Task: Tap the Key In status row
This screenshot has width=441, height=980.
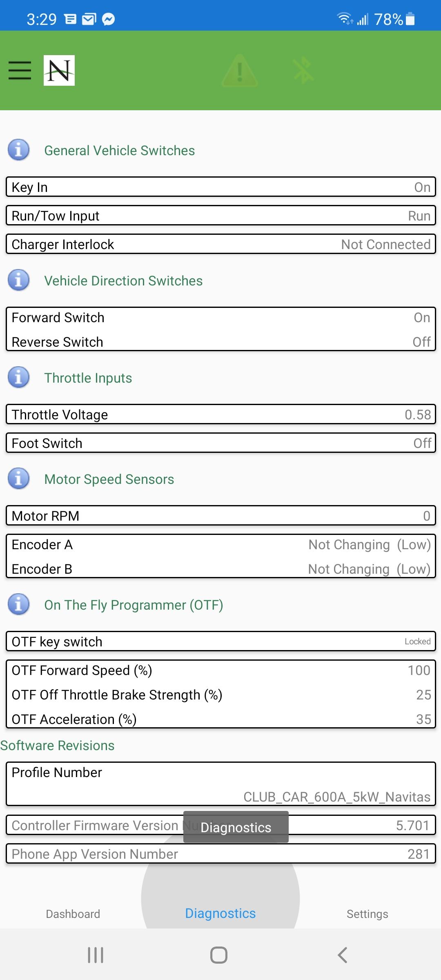Action: tap(220, 187)
